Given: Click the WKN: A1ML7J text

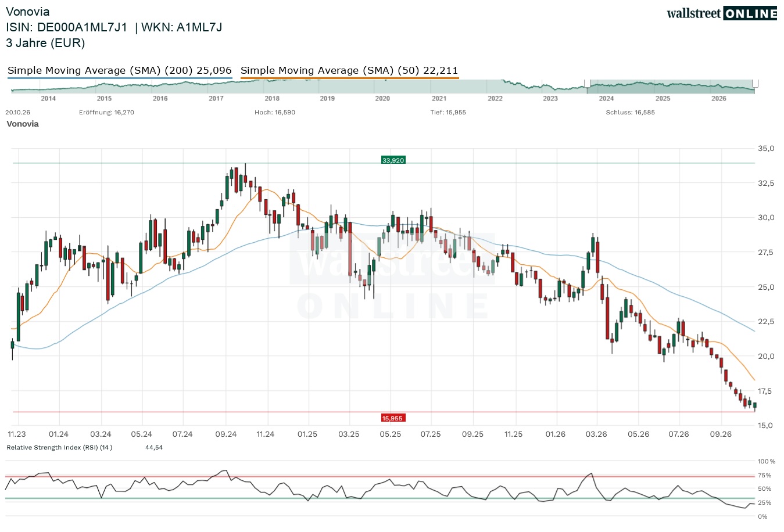Looking at the screenshot, I should [x=182, y=27].
